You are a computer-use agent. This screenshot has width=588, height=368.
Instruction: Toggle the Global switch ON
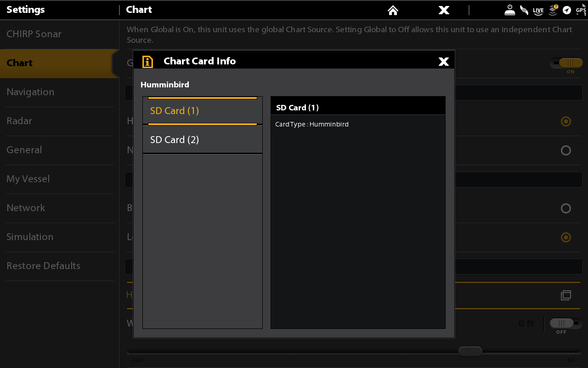click(566, 63)
